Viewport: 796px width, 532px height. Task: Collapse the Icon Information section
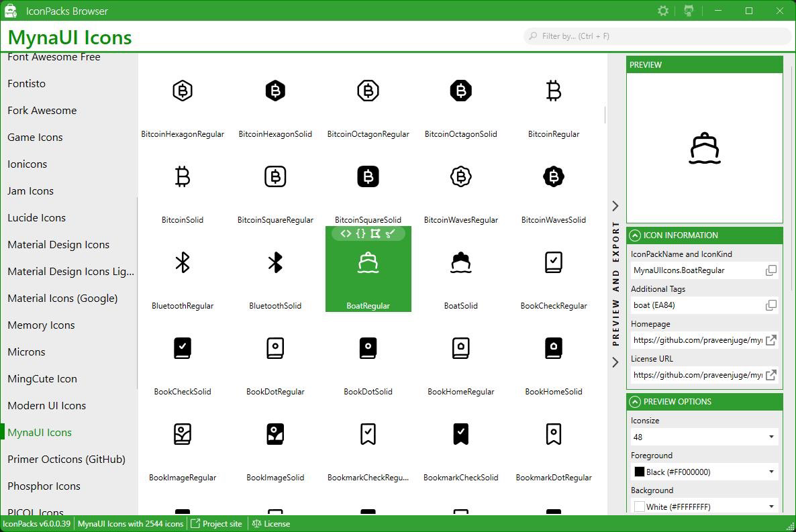click(x=634, y=235)
